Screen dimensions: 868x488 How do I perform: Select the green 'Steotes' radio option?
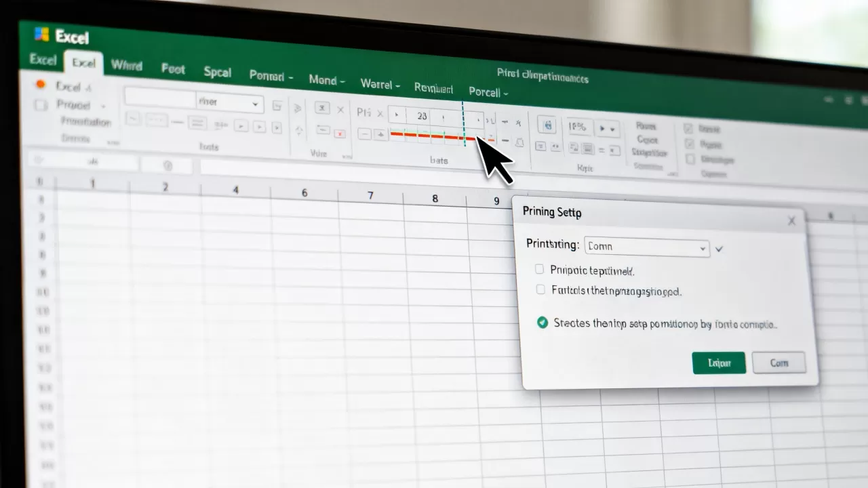coord(542,323)
